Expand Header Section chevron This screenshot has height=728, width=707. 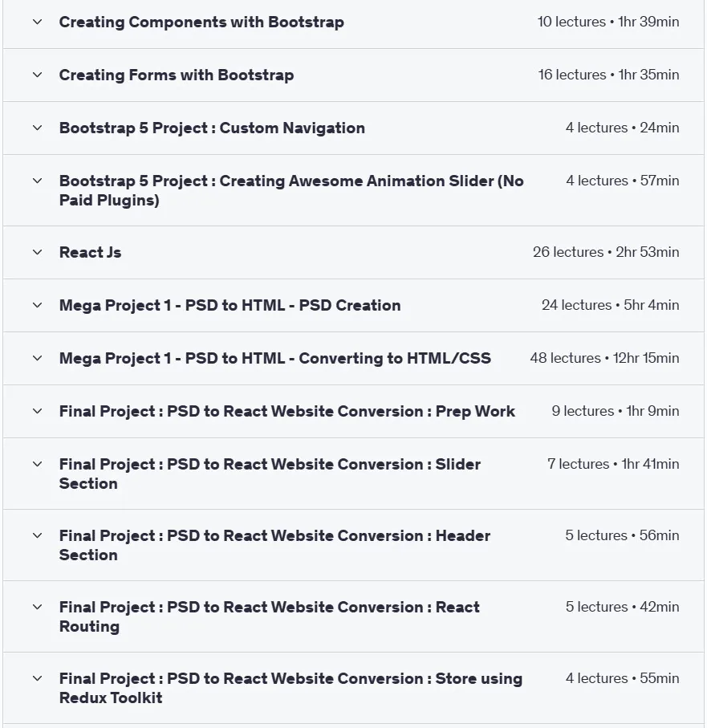coord(38,535)
